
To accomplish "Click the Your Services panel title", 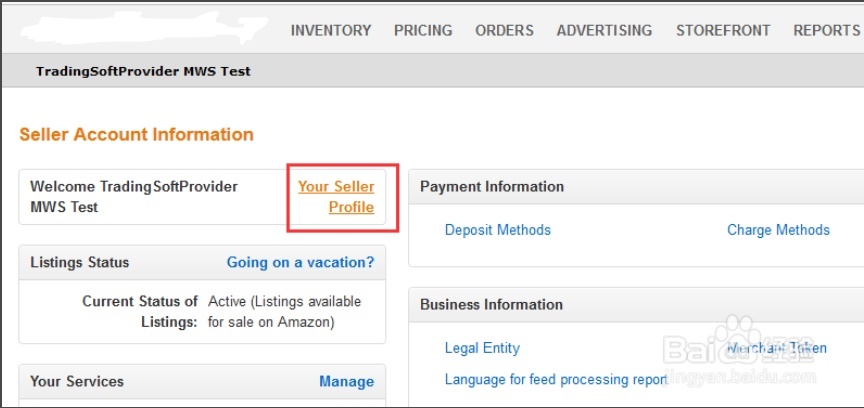I will (77, 381).
